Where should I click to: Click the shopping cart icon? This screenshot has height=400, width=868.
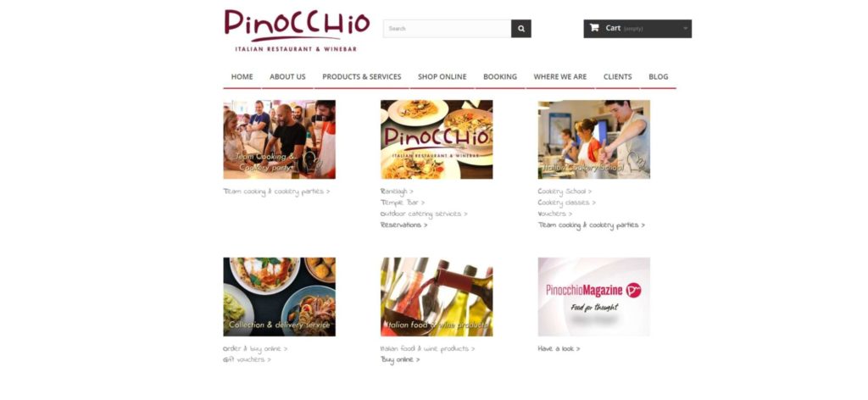pyautogui.click(x=594, y=28)
